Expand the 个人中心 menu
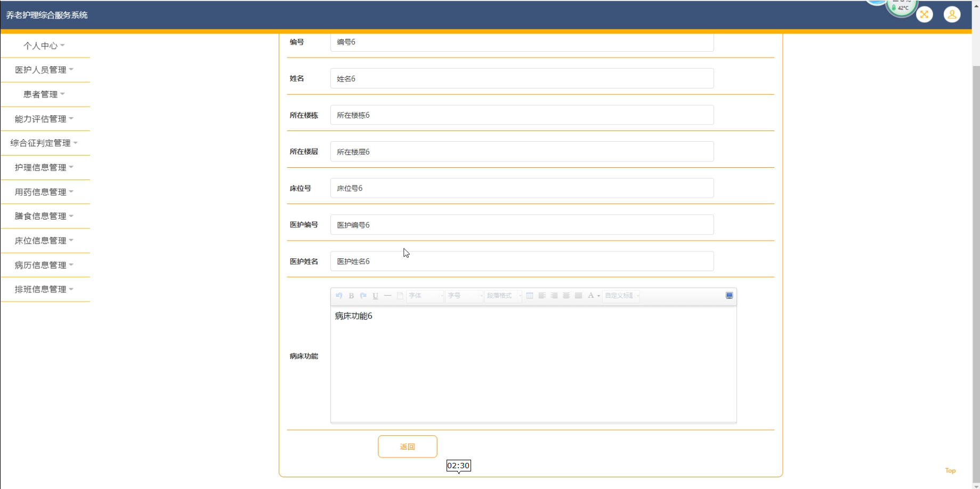Viewport: 980px width, 489px height. 45,46
